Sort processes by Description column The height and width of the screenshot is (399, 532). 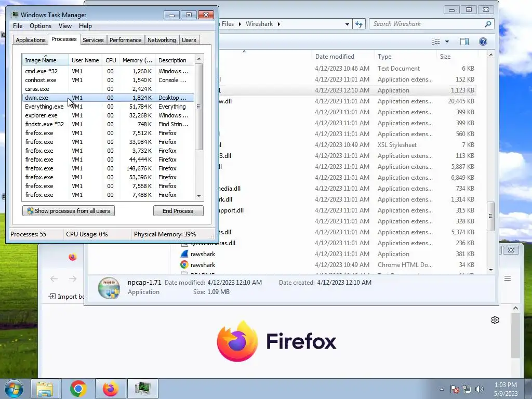pyautogui.click(x=175, y=60)
